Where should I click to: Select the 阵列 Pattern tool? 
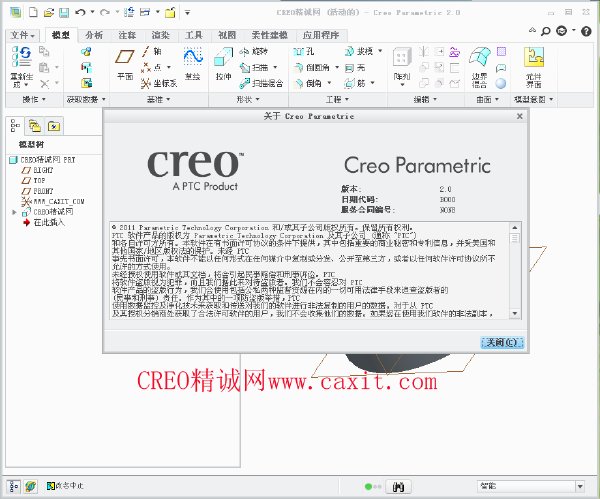(x=402, y=65)
